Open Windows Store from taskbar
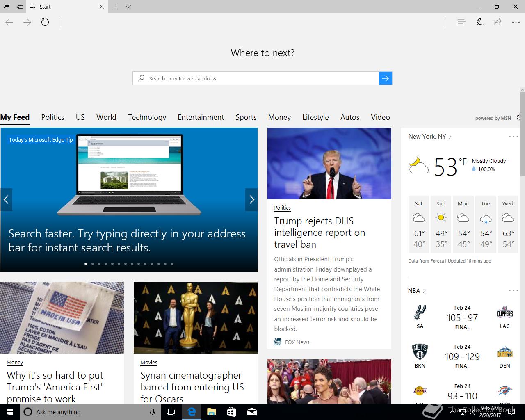Viewport: 525px width, 420px height. click(x=231, y=412)
